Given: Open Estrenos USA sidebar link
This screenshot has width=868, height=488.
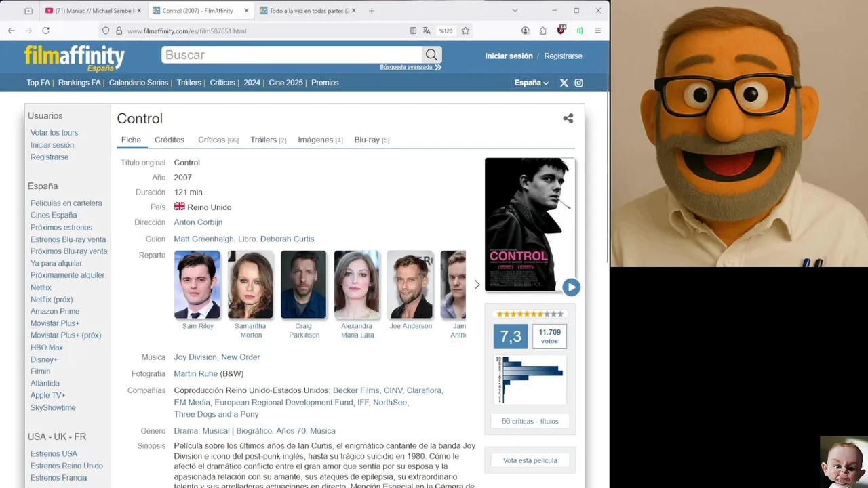Looking at the screenshot, I should [54, 454].
